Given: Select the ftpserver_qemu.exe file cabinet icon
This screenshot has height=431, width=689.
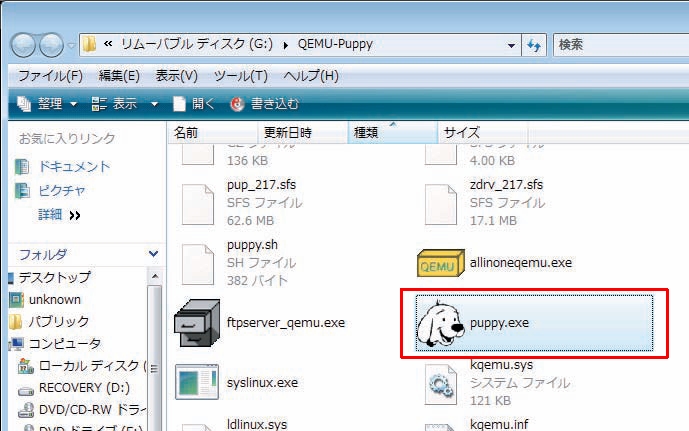Looking at the screenshot, I should [197, 323].
